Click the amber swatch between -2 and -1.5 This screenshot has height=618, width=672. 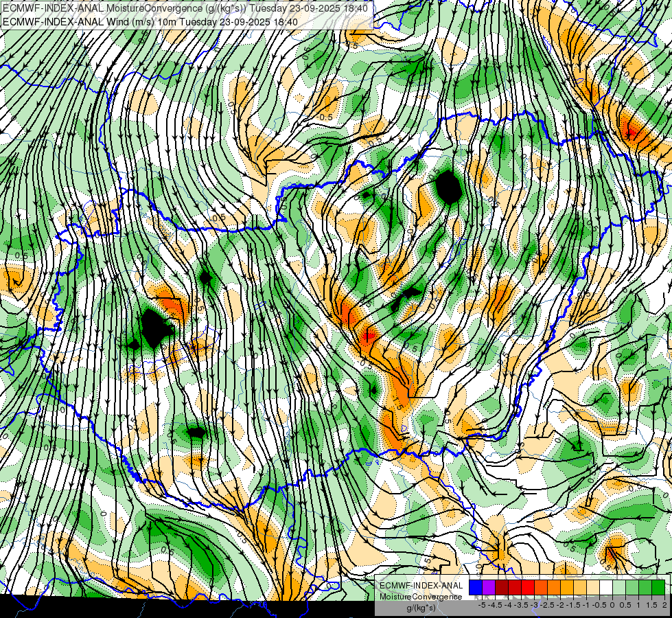coord(567,587)
